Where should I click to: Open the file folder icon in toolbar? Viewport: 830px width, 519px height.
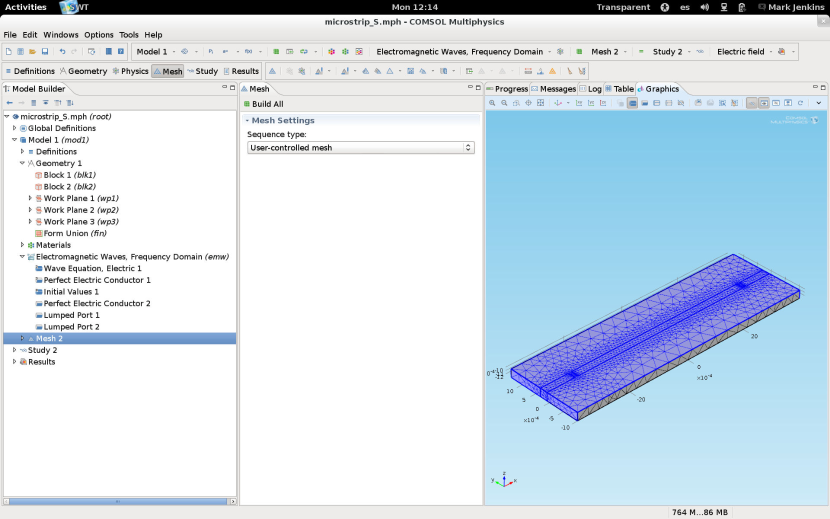click(x=32, y=52)
